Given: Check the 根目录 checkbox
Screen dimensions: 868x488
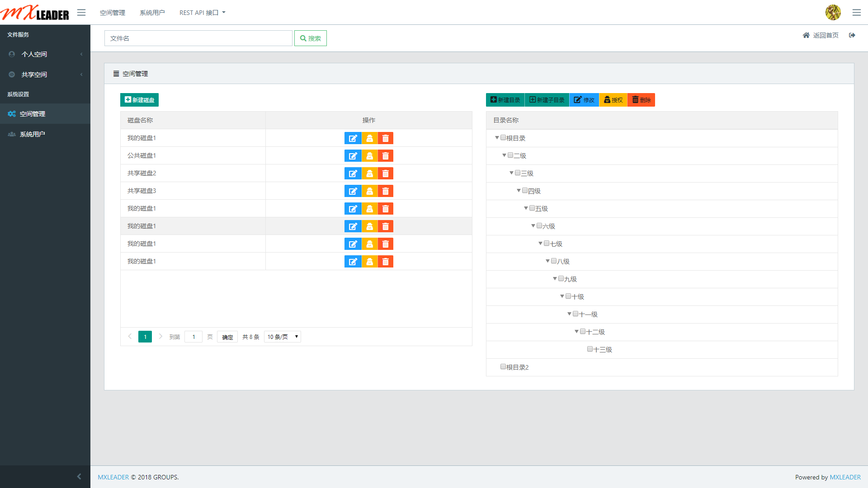Looking at the screenshot, I should coord(503,138).
